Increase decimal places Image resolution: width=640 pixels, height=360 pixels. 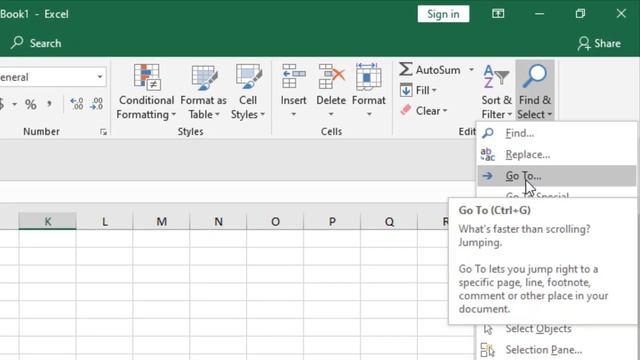coord(76,104)
